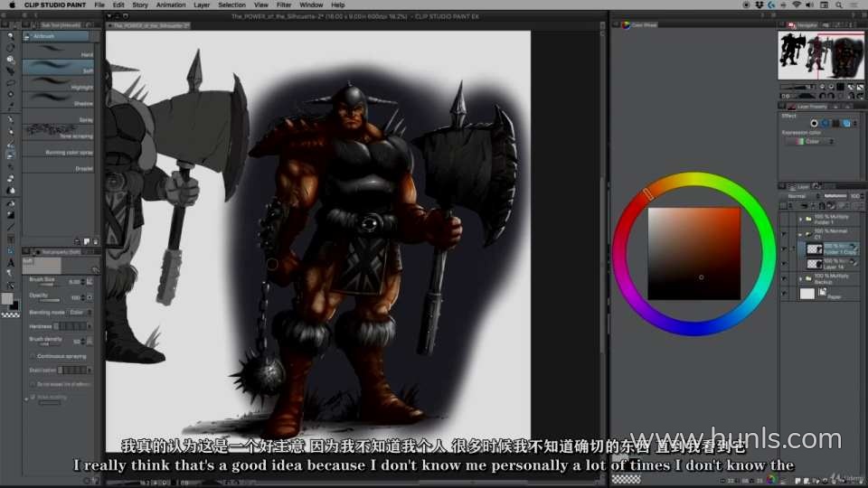Click the foreground color swatch in the toolbar
The width and height of the screenshot is (868, 488).
8,298
